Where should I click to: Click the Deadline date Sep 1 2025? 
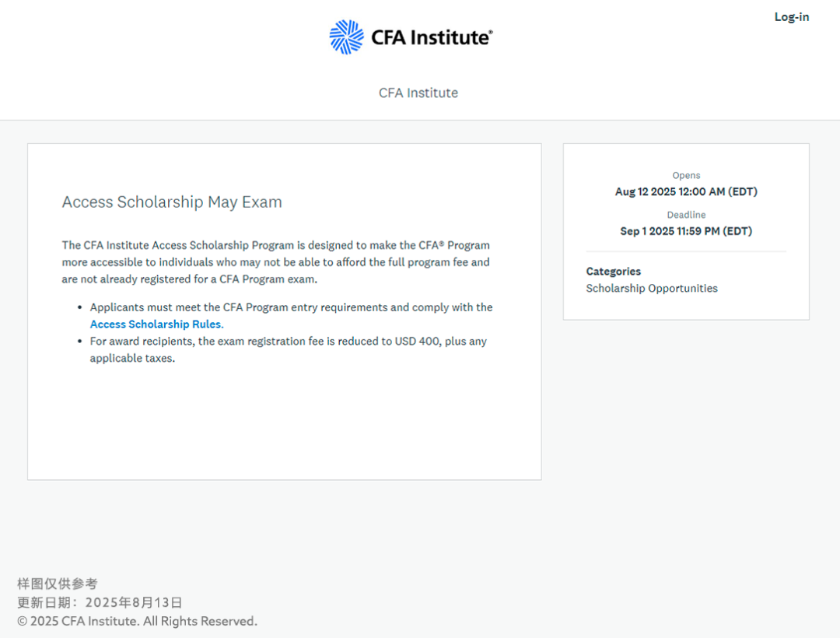(x=686, y=231)
